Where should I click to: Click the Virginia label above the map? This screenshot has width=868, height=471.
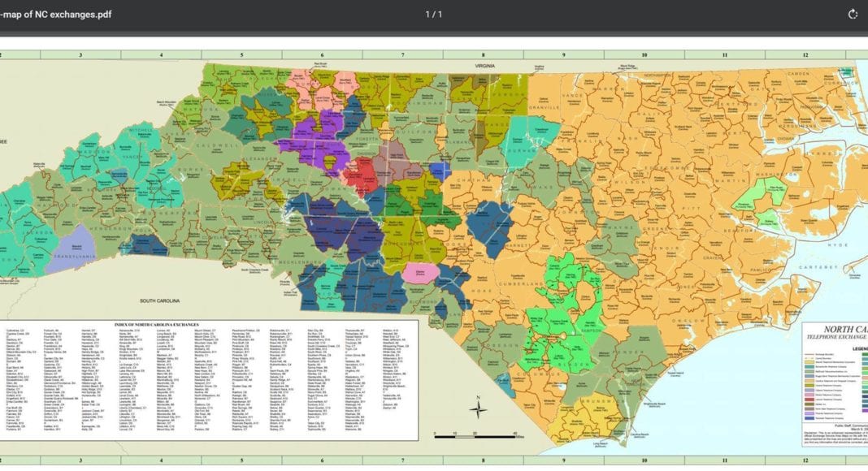click(485, 64)
